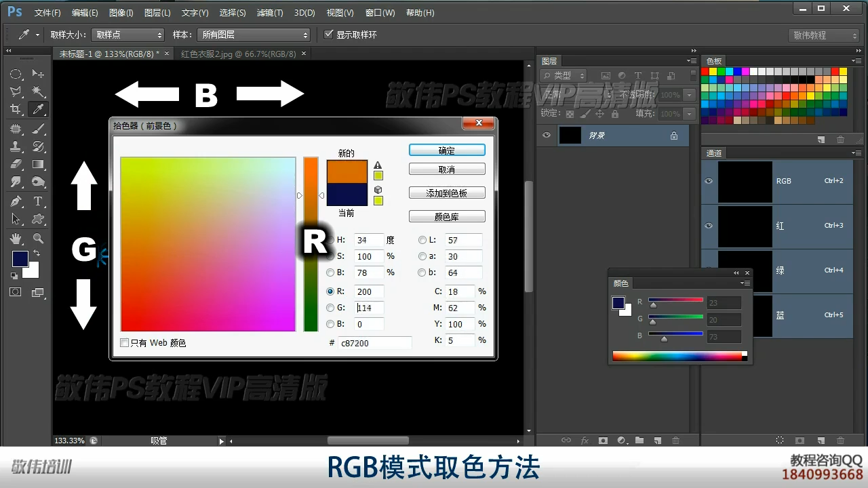868x488 pixels.
Task: Select the Pen tool
Action: tap(16, 201)
